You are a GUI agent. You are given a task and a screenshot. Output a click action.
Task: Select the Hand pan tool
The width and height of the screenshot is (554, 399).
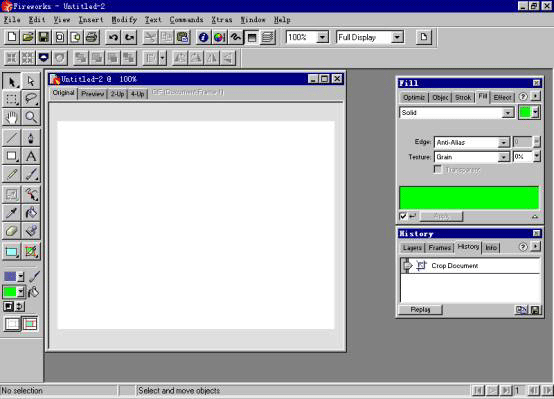(x=12, y=117)
